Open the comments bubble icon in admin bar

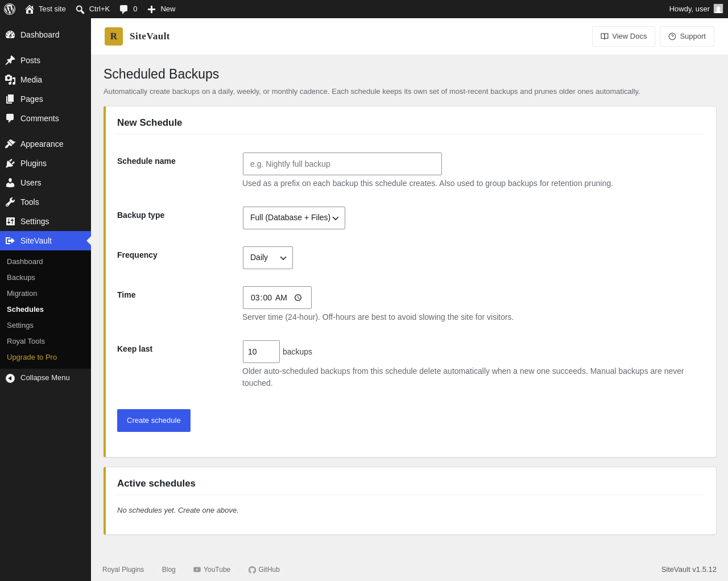tap(124, 10)
